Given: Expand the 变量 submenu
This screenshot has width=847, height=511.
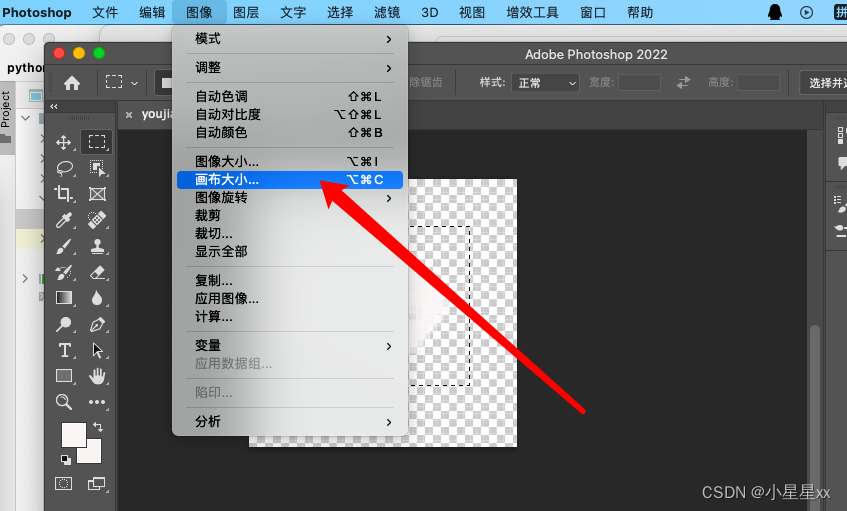Looking at the screenshot, I should 290,346.
